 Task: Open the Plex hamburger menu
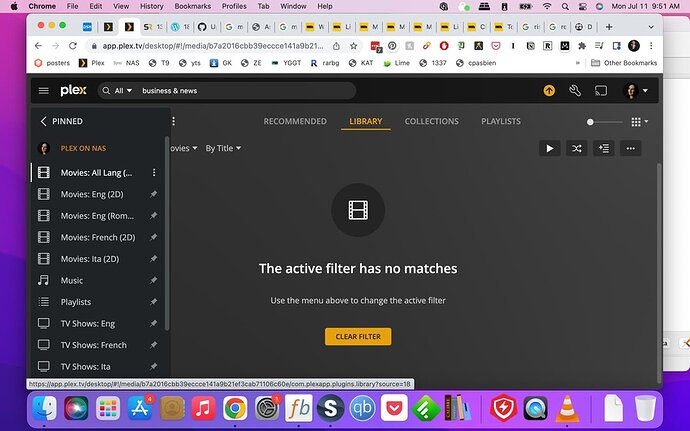point(44,91)
